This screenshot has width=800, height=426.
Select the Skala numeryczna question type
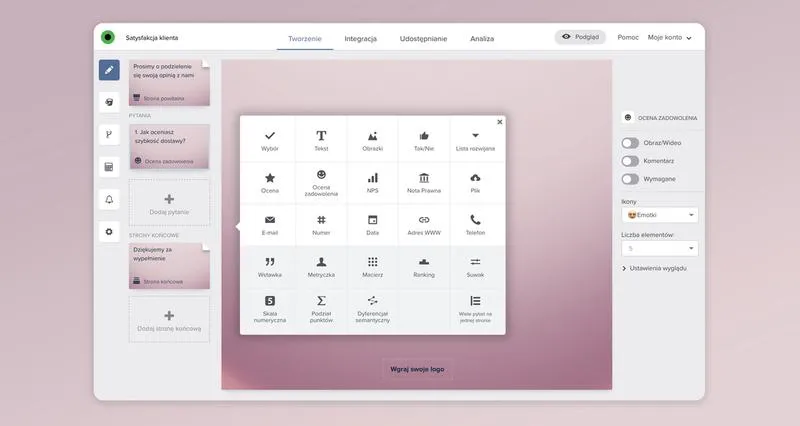[270, 309]
